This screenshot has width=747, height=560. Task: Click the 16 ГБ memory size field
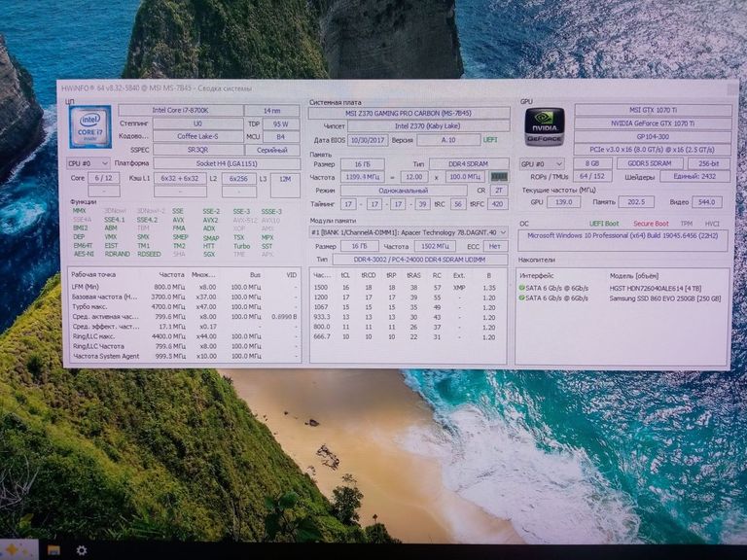(363, 164)
